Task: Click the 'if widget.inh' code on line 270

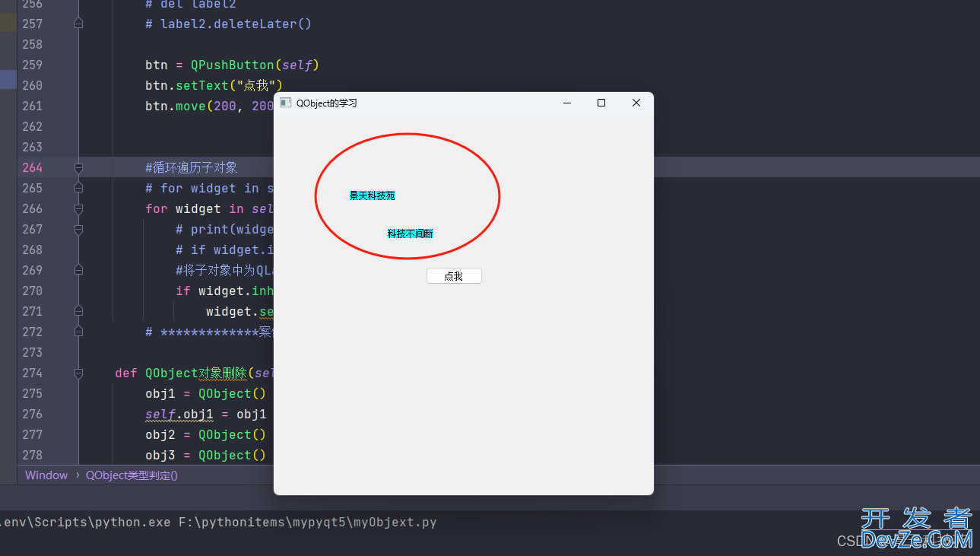Action: point(224,291)
